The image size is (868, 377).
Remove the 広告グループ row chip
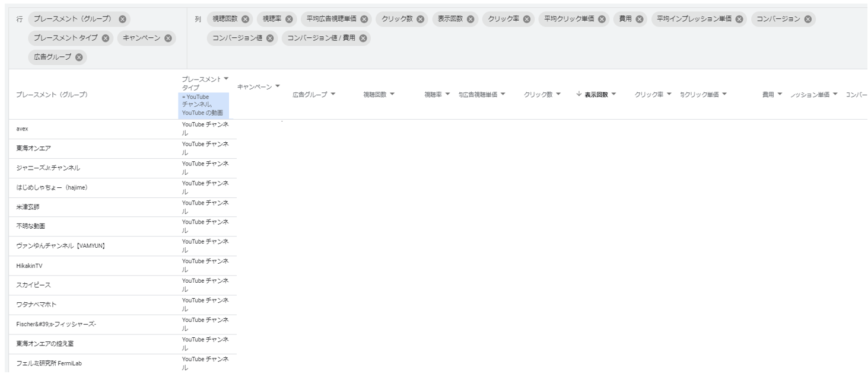[x=79, y=57]
